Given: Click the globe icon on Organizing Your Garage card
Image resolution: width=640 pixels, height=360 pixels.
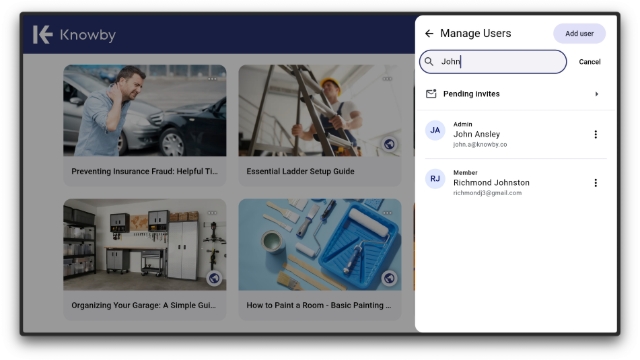Looking at the screenshot, I should click(214, 278).
